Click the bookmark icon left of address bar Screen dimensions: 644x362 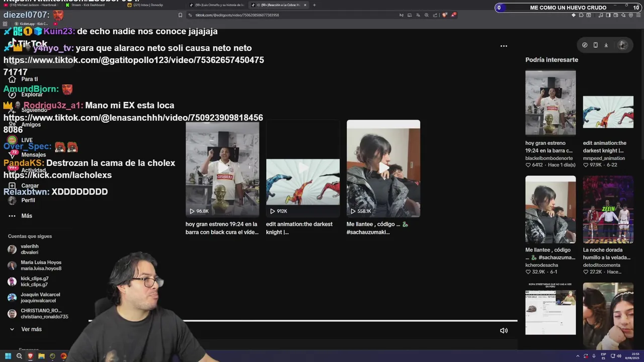[x=181, y=15]
